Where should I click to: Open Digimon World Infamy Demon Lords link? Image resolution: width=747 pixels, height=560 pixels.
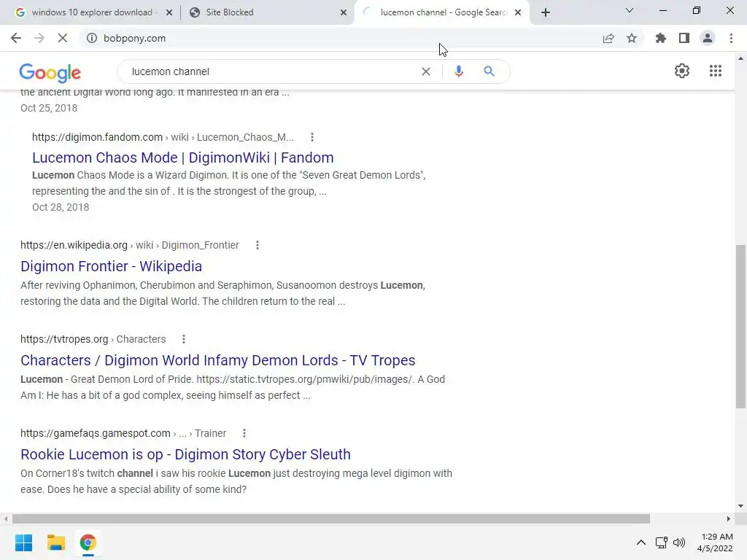(217, 360)
